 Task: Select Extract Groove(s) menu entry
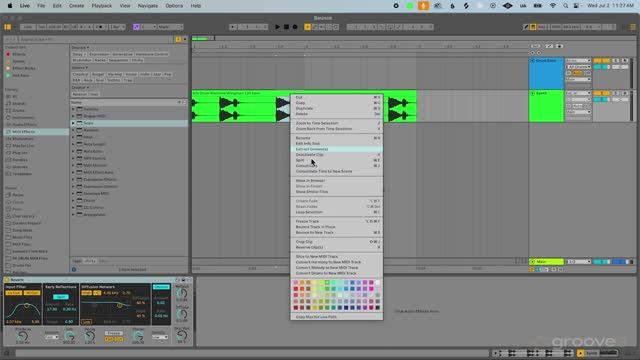(337, 149)
